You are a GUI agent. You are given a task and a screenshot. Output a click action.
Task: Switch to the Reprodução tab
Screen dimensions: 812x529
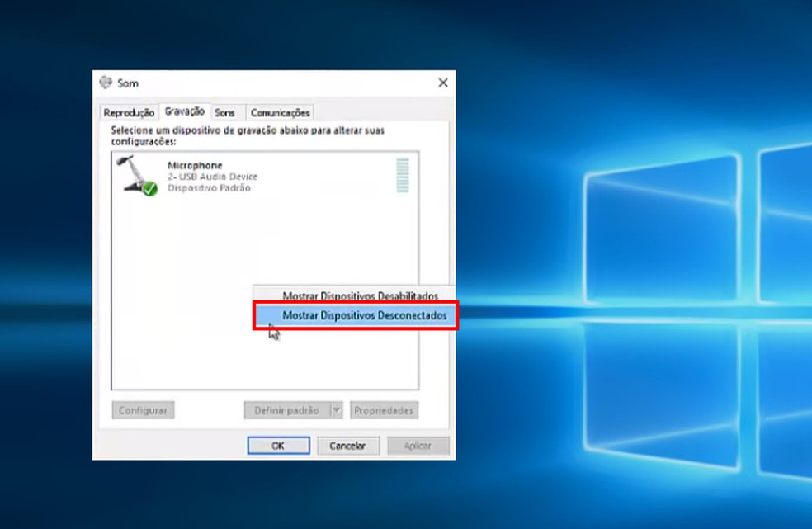coord(129,112)
